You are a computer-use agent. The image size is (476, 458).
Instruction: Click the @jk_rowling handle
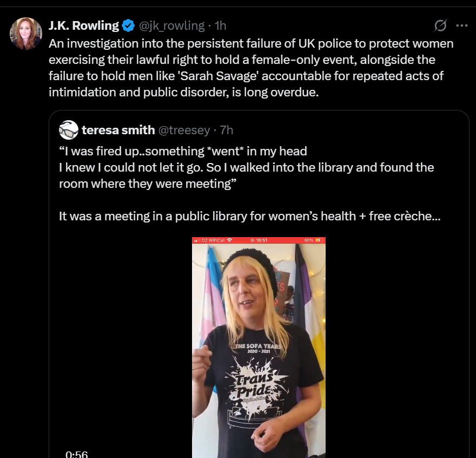(173, 25)
